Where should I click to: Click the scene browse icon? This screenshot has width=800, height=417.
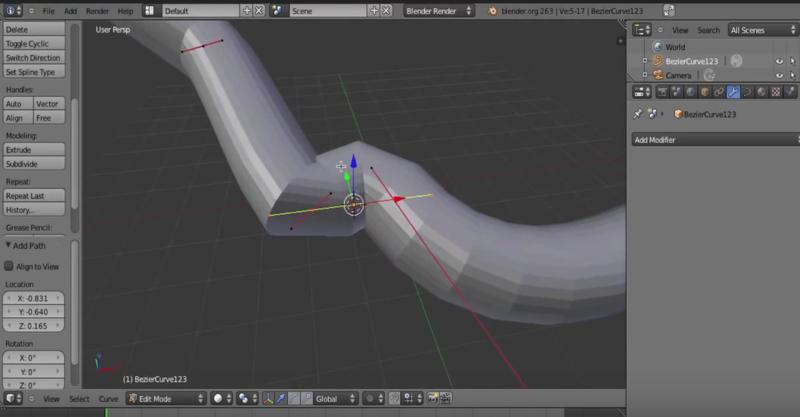click(x=277, y=11)
